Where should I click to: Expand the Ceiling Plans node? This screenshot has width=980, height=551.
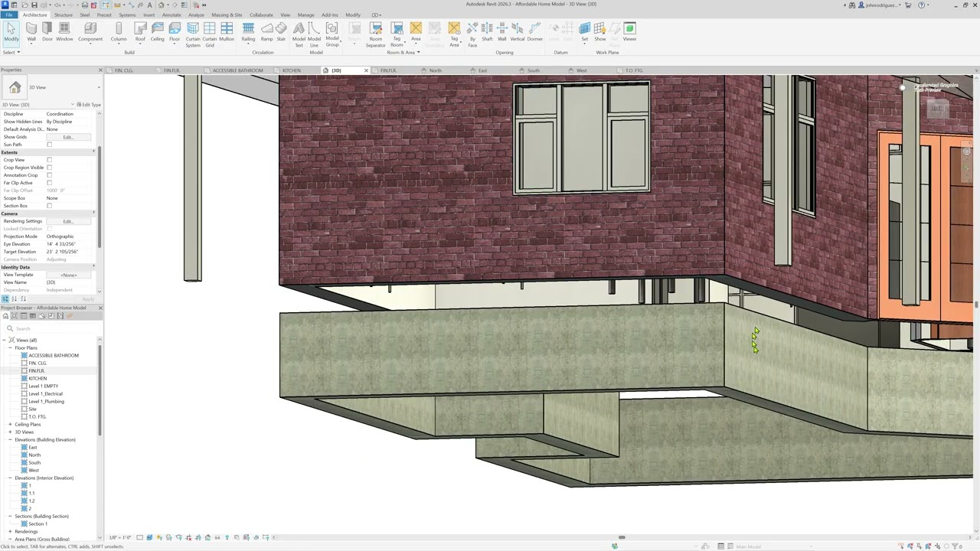[11, 425]
